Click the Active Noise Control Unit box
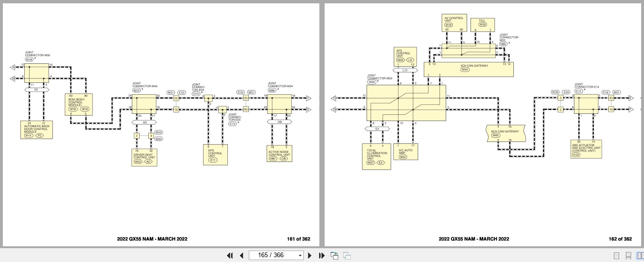Viewport: 644px width, 262px height. [x=279, y=153]
